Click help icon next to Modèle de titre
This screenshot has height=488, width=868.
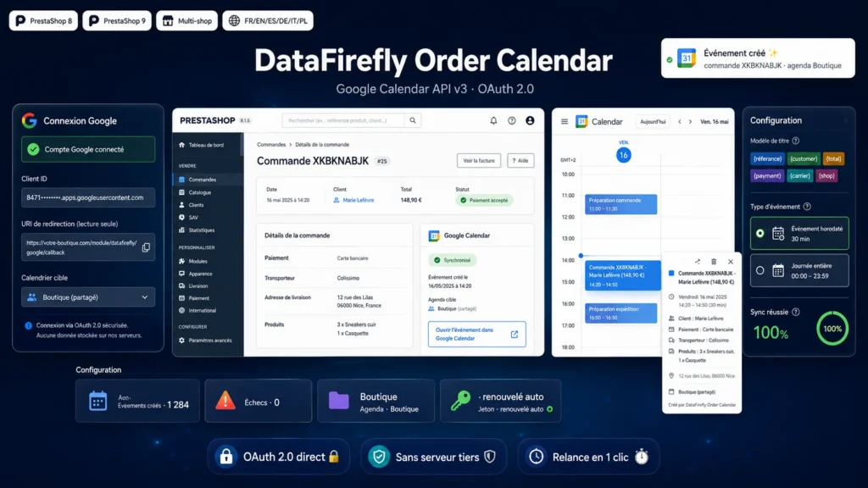[x=795, y=141]
